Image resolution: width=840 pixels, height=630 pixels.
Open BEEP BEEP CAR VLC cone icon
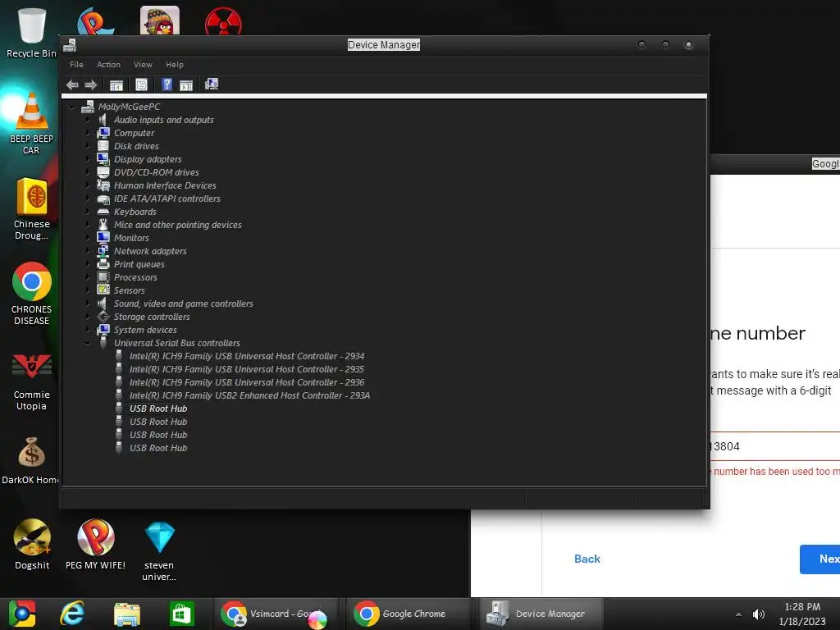point(31,123)
